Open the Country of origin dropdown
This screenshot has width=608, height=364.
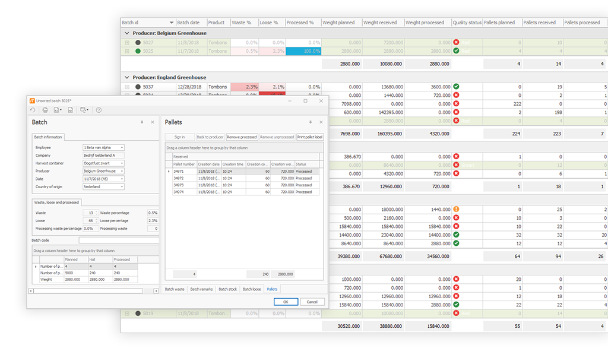pyautogui.click(x=122, y=186)
